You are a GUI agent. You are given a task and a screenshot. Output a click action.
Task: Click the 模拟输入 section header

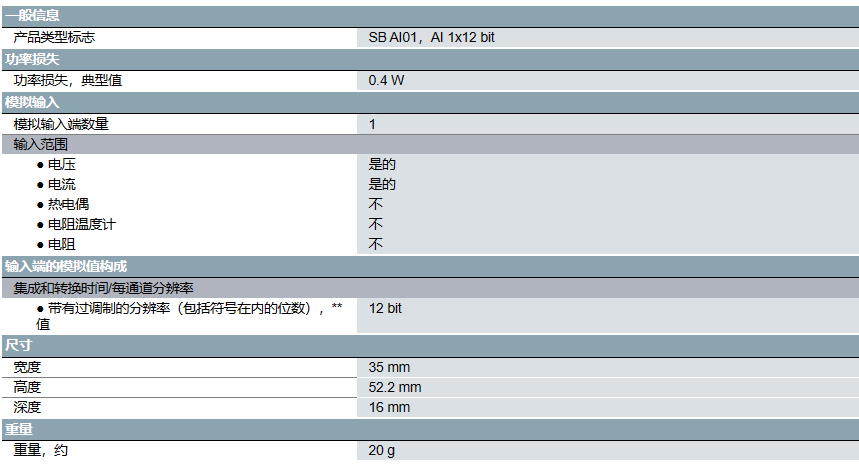32,102
